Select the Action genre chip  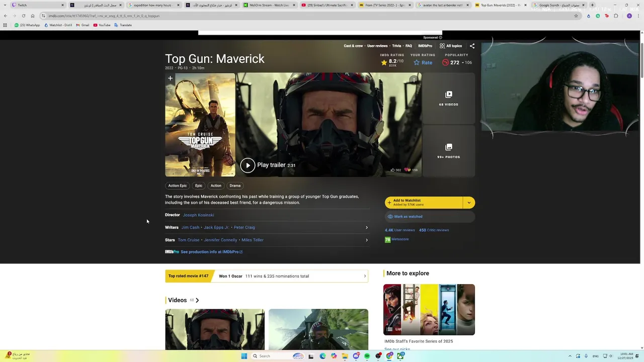(216, 186)
